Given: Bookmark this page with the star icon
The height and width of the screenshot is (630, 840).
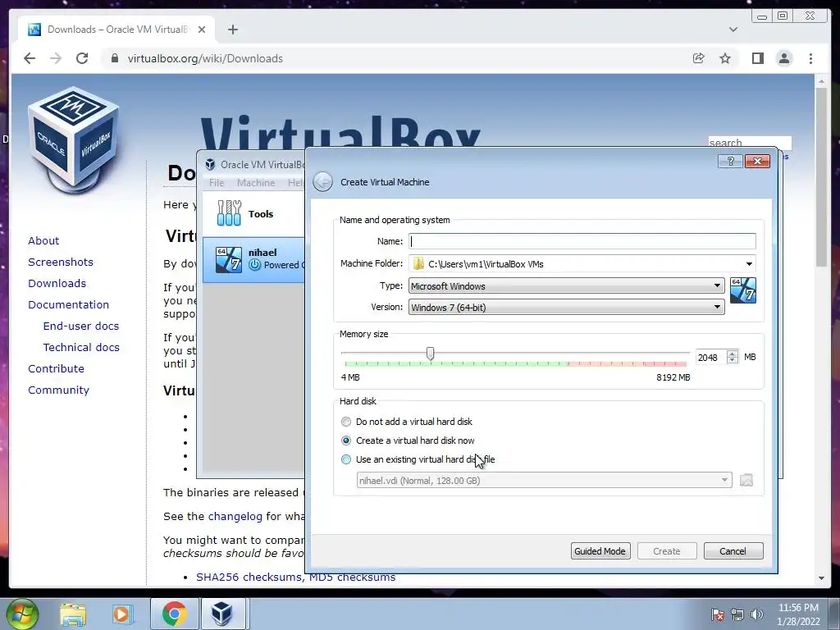Looking at the screenshot, I should (x=725, y=58).
